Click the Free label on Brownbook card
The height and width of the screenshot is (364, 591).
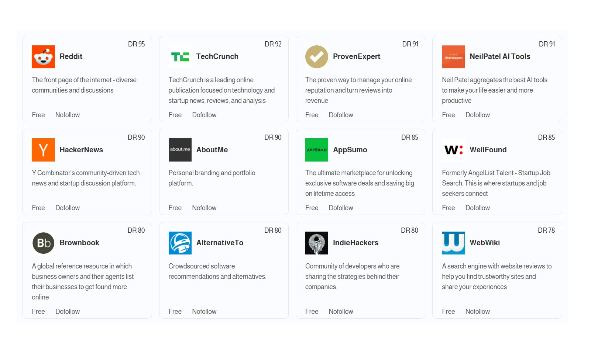[x=38, y=312]
